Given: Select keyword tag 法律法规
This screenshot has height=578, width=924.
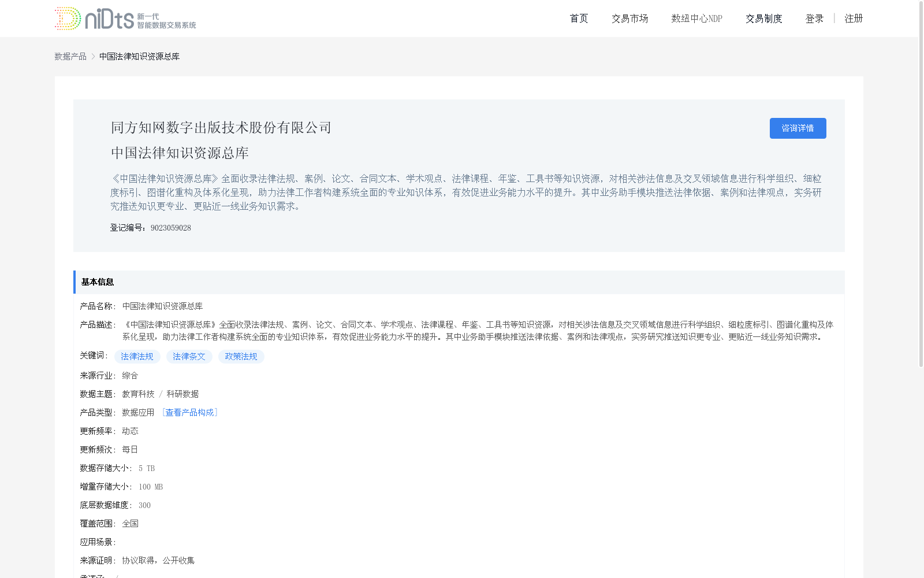Looking at the screenshot, I should (x=137, y=357).
